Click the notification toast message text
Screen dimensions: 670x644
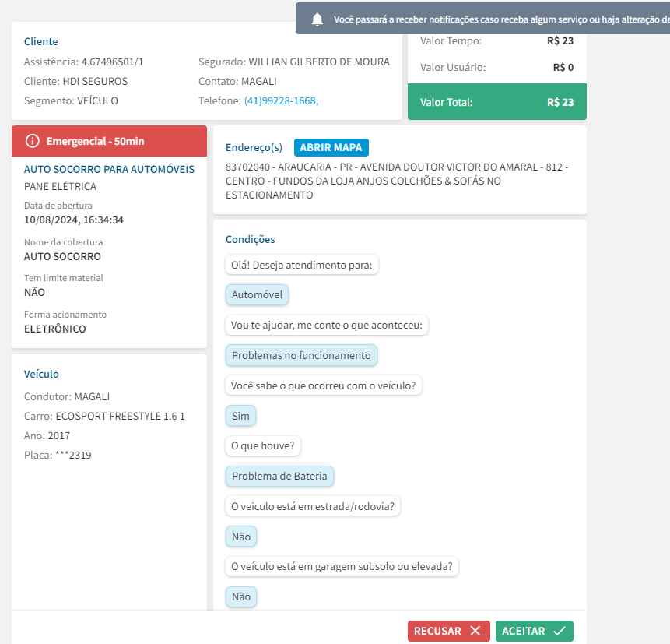click(498, 20)
